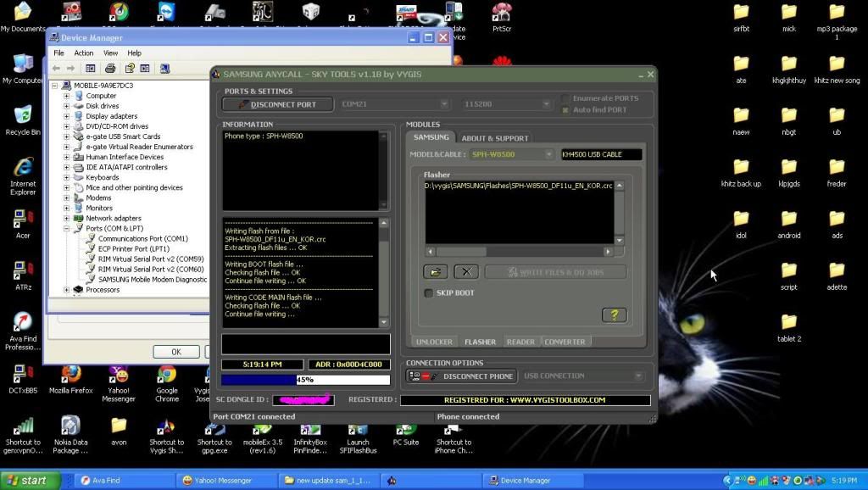Open Recycle Bin desktop icon
This screenshot has height=490, width=868.
point(22,120)
